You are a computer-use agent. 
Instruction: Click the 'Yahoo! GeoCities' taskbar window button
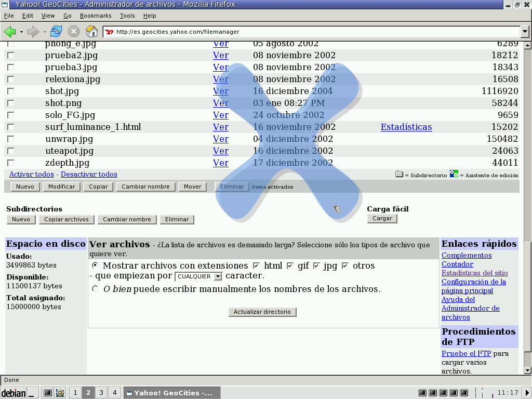click(172, 393)
